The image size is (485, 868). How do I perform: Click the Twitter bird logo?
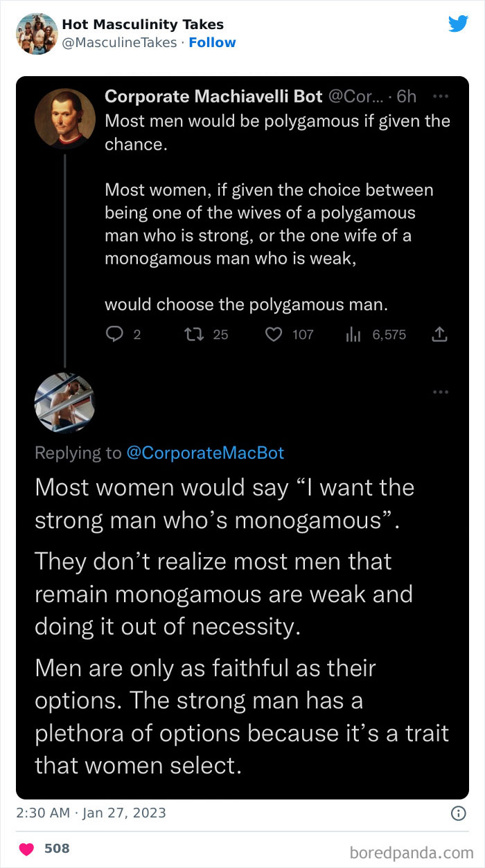tap(459, 23)
